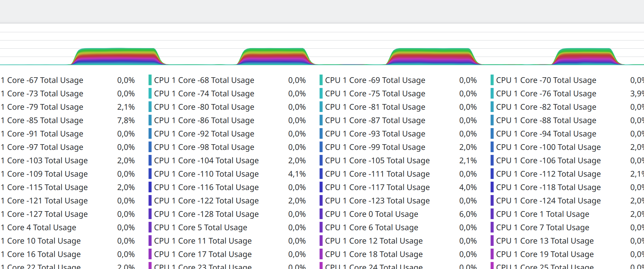Select 'CPU 1 Core 5 Total Usage'

click(201, 228)
